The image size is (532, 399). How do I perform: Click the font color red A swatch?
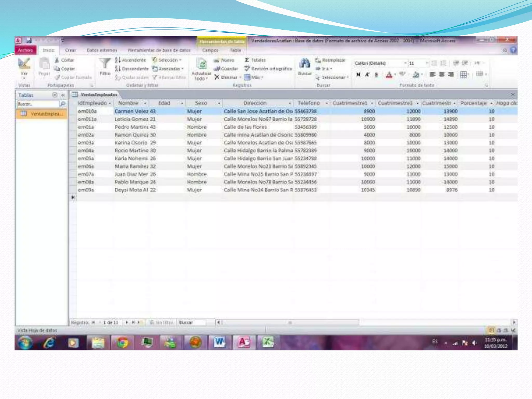pyautogui.click(x=389, y=75)
